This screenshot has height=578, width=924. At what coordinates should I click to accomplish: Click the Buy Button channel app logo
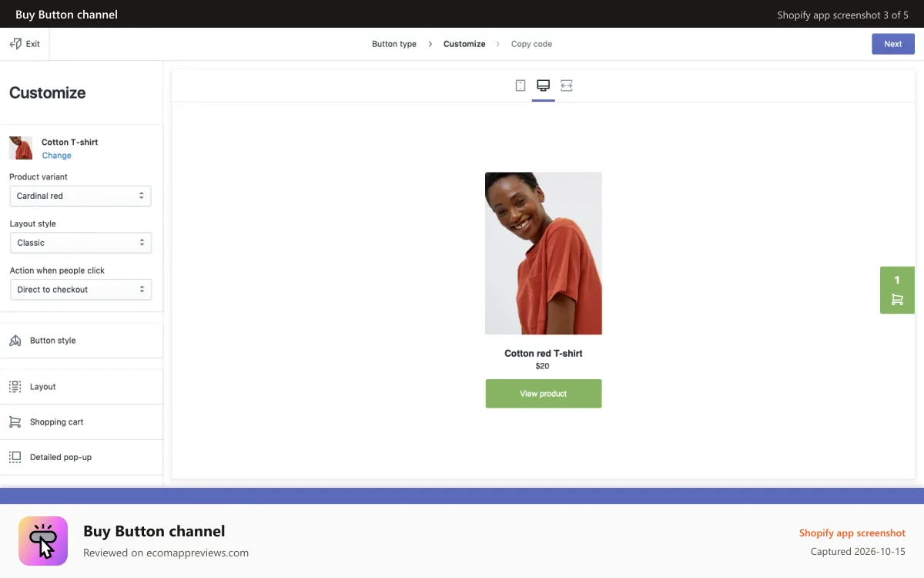pos(43,541)
